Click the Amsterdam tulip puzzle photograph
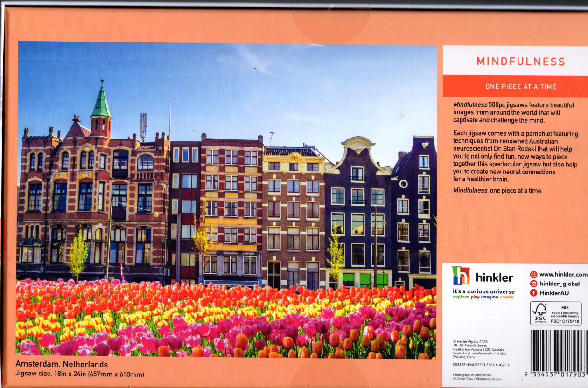The image size is (588, 388). (x=227, y=200)
